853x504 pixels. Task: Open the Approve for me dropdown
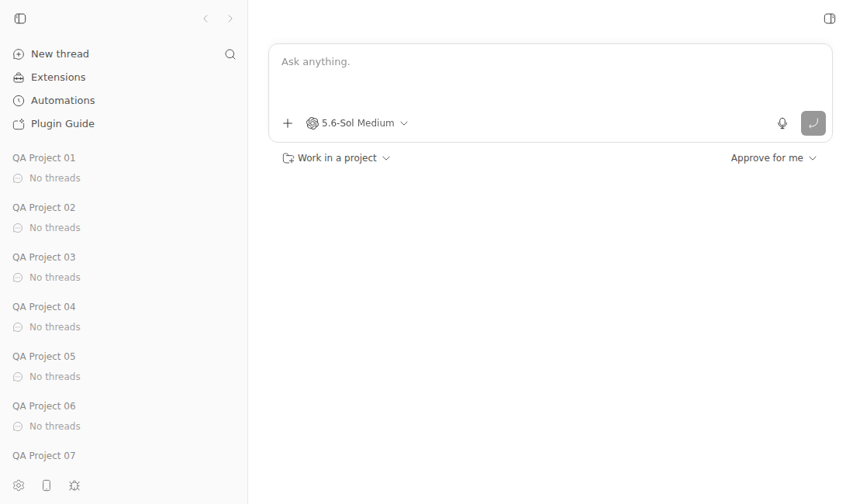774,158
